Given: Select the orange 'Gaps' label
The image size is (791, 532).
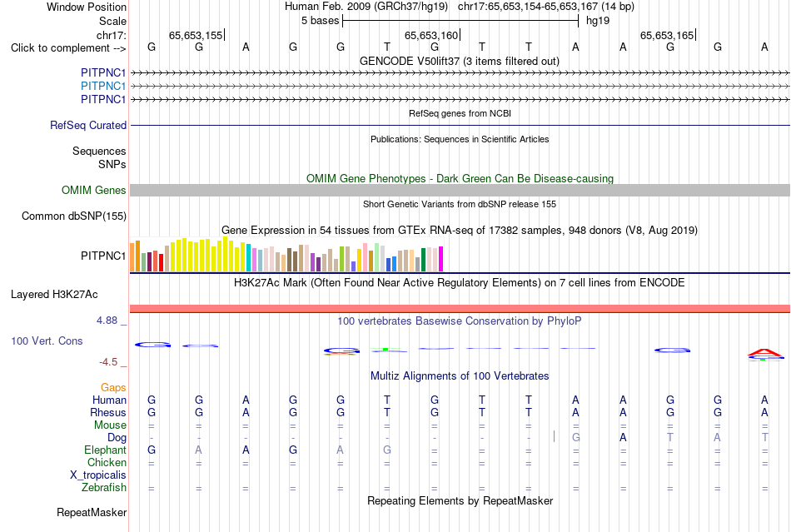Looking at the screenshot, I should [113, 387].
